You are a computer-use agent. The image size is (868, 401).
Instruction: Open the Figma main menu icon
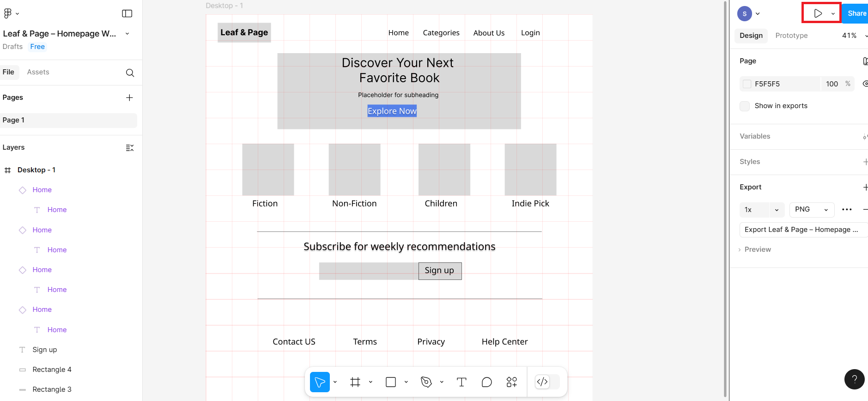[7, 13]
